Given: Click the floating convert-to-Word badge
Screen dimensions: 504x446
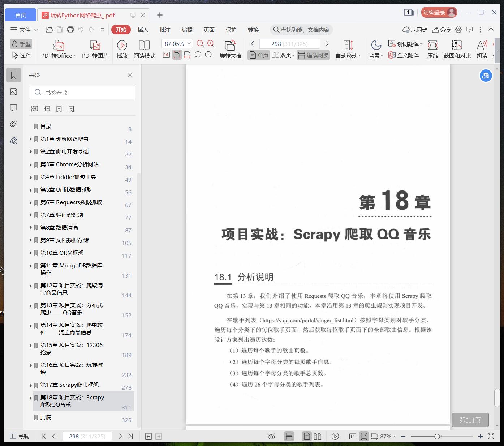Looking at the screenshot, I should click(x=486, y=76).
